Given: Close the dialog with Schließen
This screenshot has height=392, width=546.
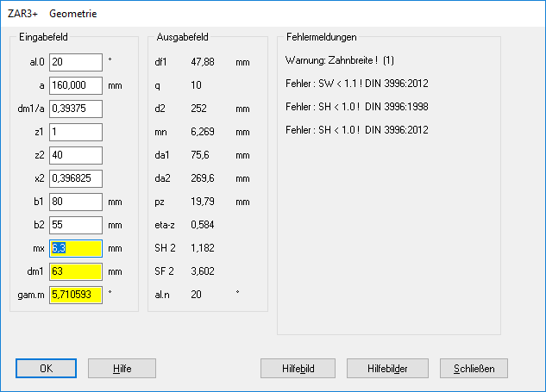Looking at the screenshot, I should (x=474, y=368).
